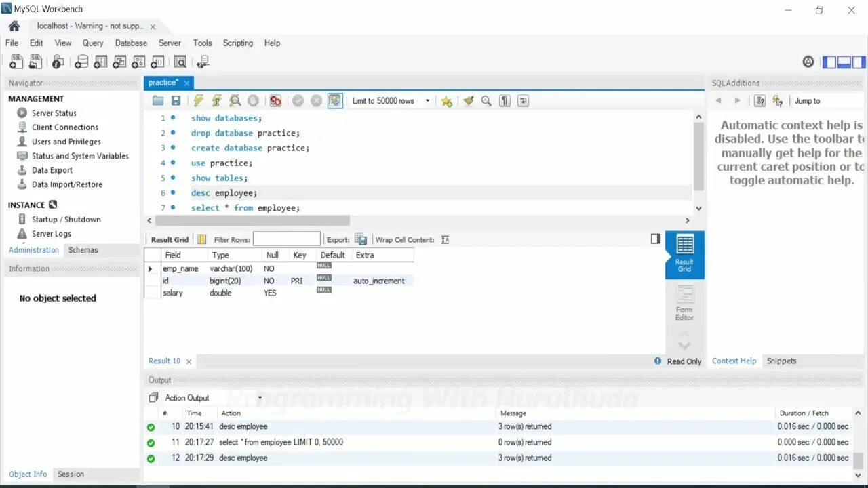
Task: Toggle the left sidebar panel visibility
Action: point(829,62)
